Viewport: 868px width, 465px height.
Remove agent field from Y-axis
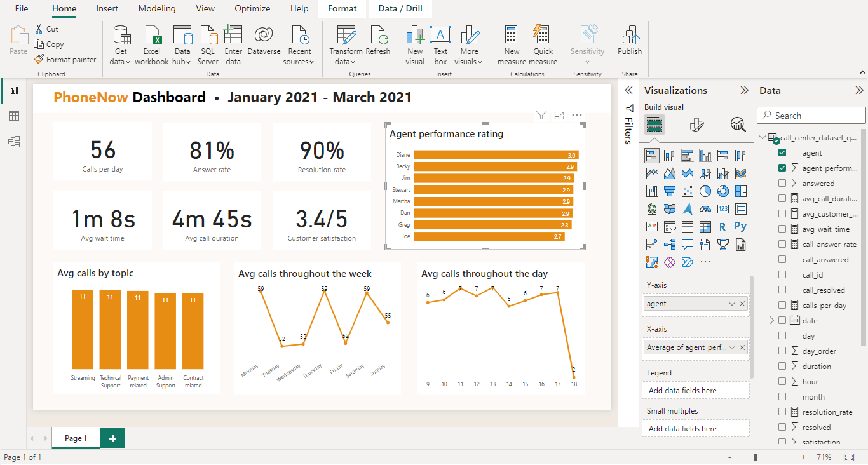click(x=742, y=304)
